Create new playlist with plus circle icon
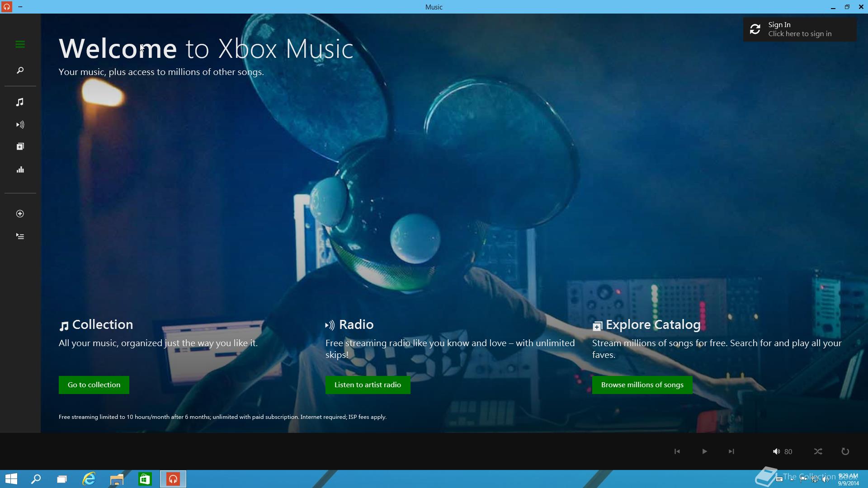The width and height of the screenshot is (868, 488). [20, 214]
